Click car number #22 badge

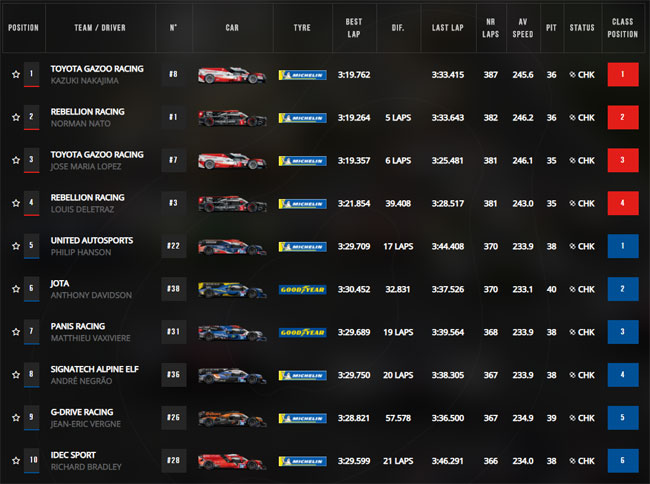[174, 246]
